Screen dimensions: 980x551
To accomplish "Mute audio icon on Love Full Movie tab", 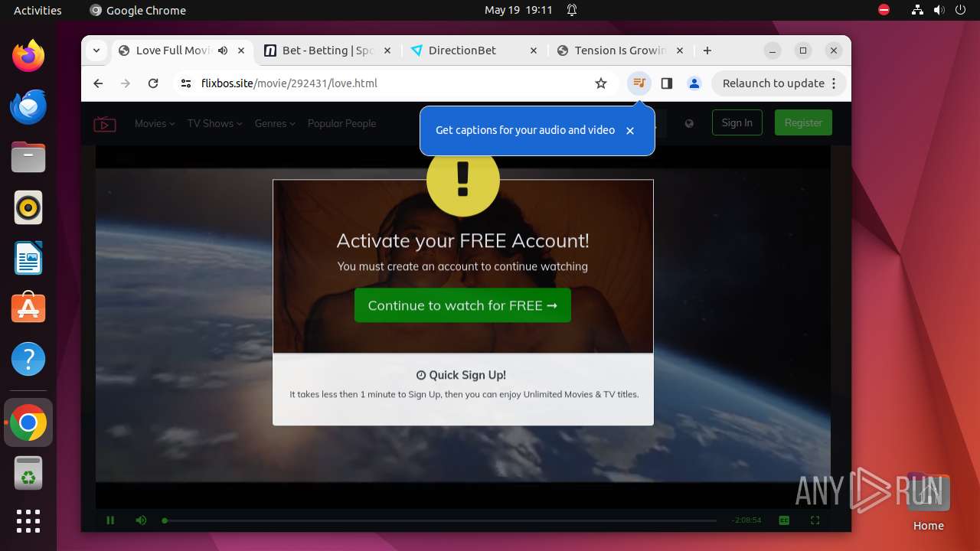I will [x=223, y=51].
